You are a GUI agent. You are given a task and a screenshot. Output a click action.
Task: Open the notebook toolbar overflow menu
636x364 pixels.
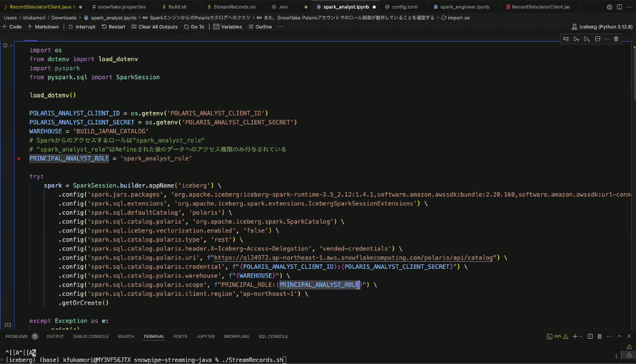(280, 27)
